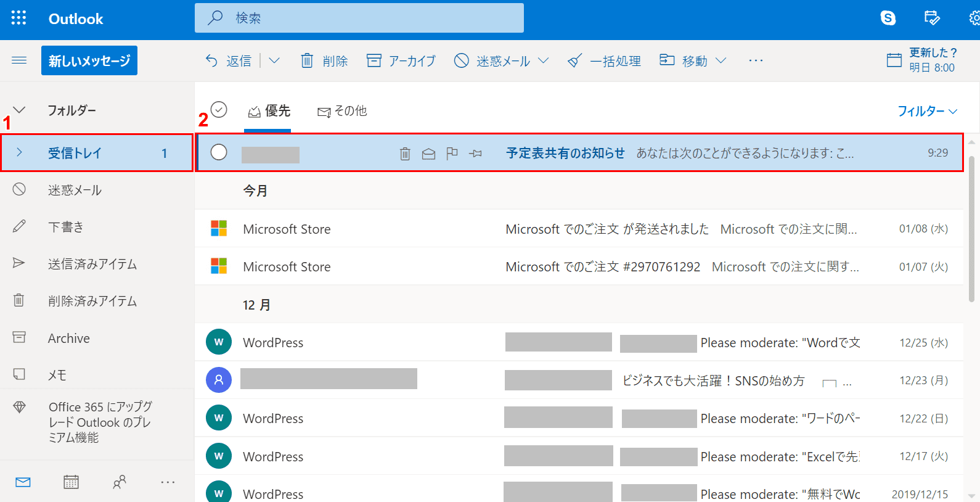Click into the 検索 search field
The width and height of the screenshot is (980, 502).
tap(359, 18)
